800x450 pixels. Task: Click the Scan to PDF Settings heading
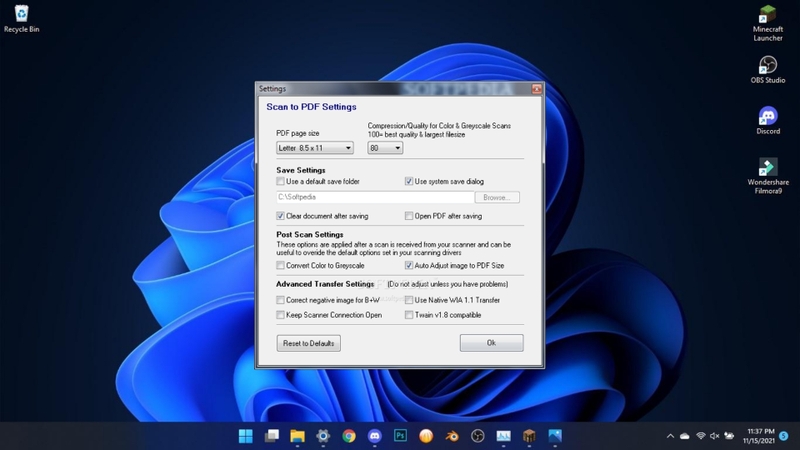[311, 107]
